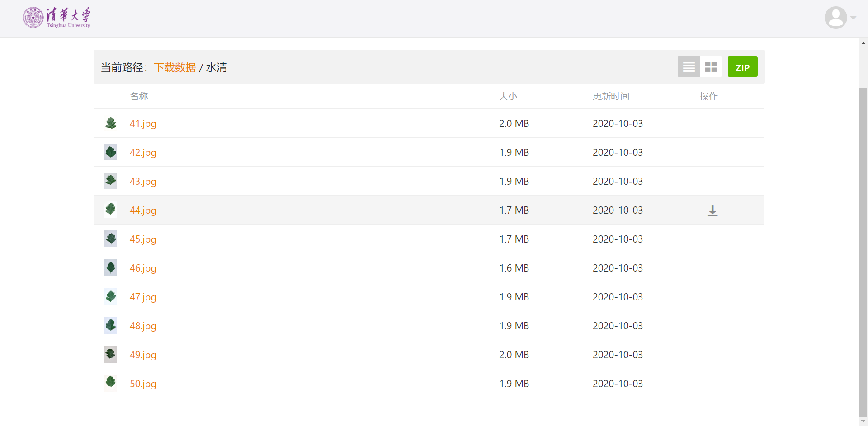This screenshot has height=426, width=868.
Task: Open the 41.jpg leaf thumbnail
Action: point(111,123)
